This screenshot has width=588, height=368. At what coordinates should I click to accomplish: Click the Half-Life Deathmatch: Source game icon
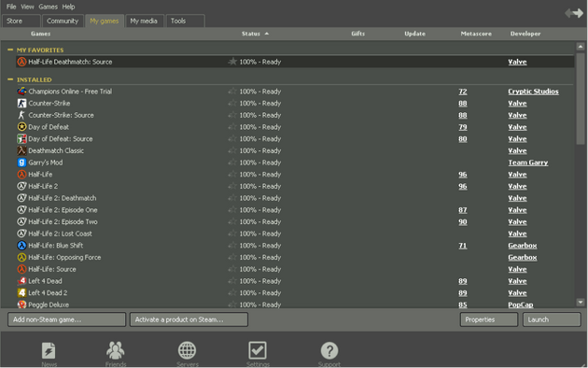point(21,62)
